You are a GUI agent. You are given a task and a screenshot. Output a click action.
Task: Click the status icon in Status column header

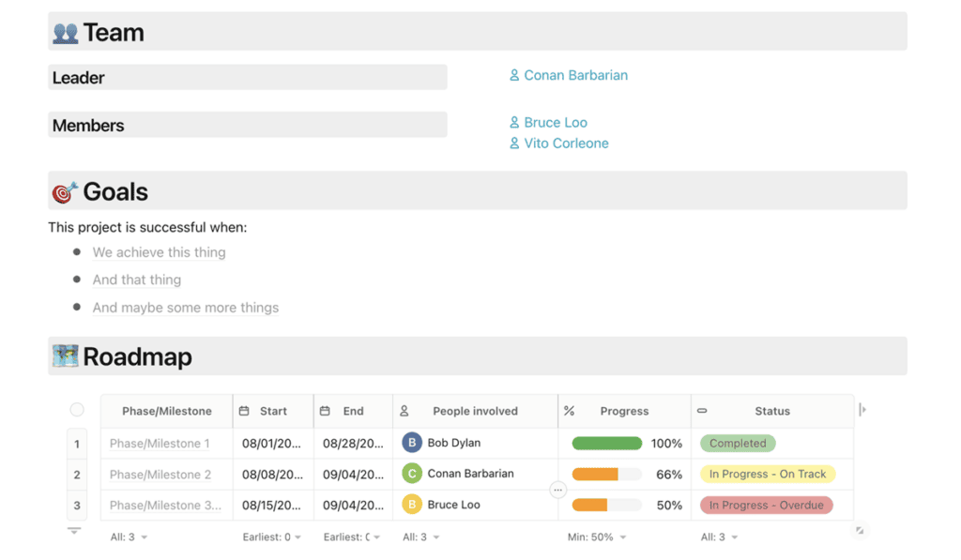coord(702,411)
